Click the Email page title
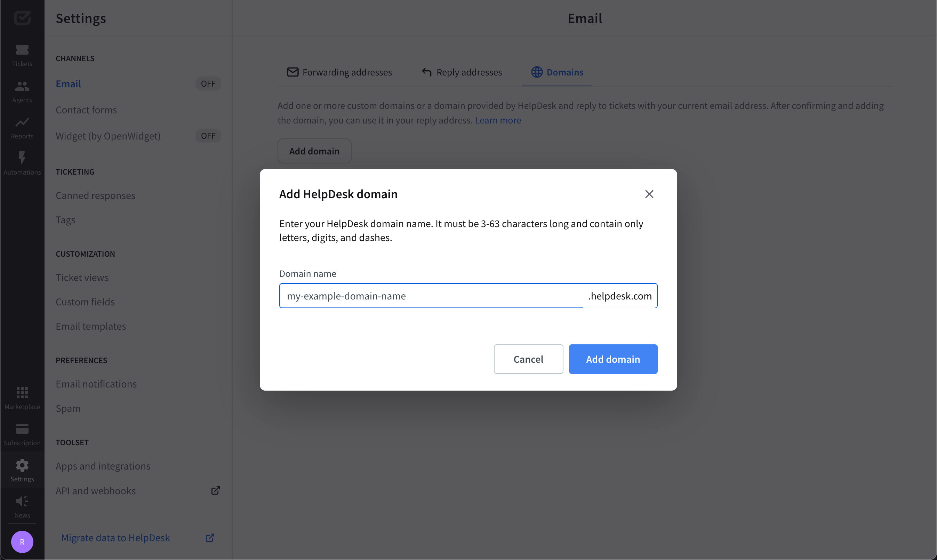 coord(585,18)
